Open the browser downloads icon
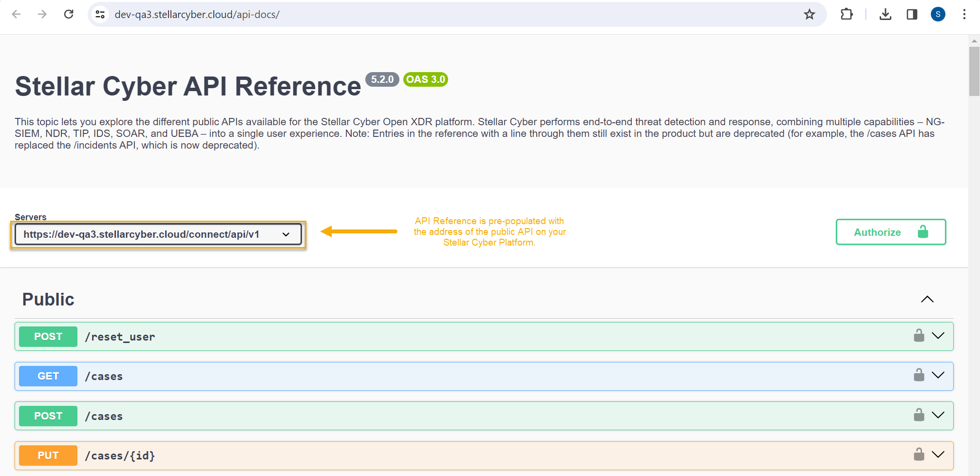This screenshot has height=476, width=980. tap(885, 15)
